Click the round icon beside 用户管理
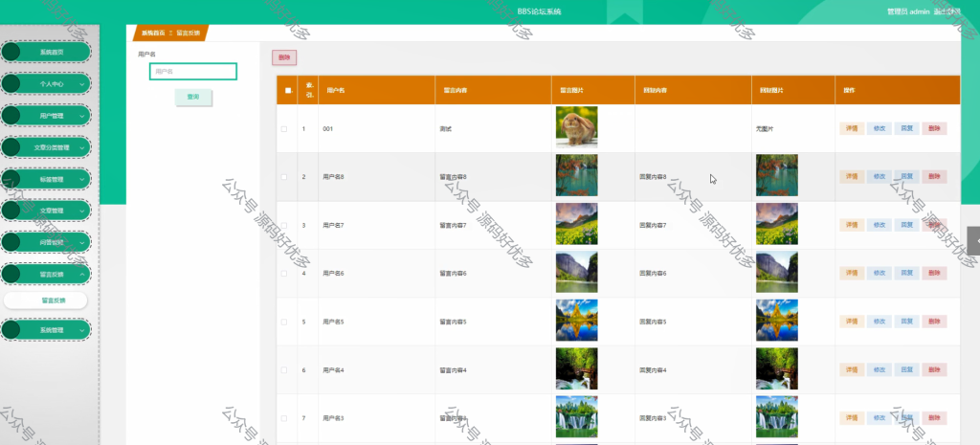 click(11, 116)
